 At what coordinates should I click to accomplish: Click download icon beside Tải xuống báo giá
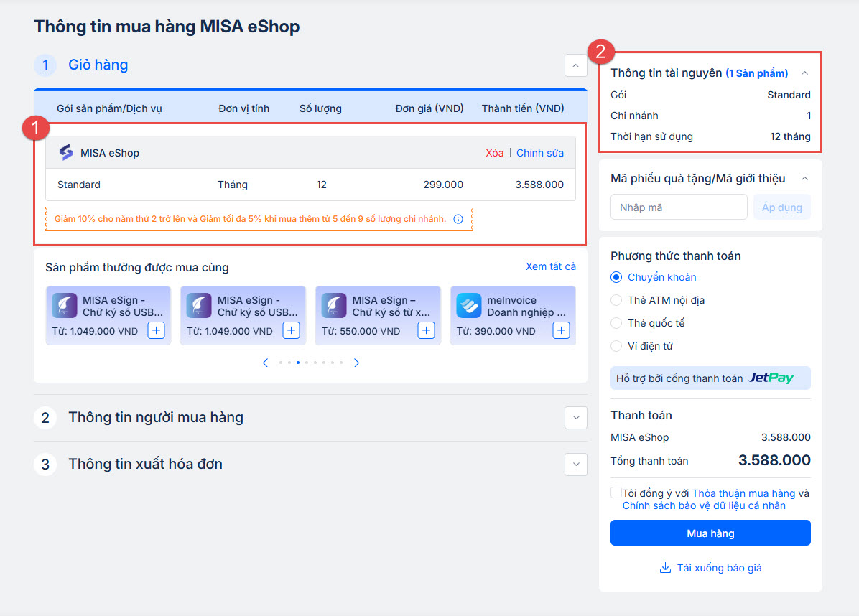(665, 568)
